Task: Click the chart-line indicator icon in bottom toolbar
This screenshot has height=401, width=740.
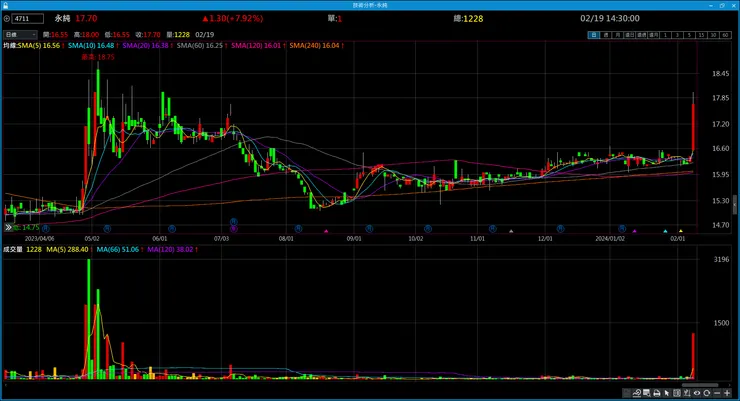Action: (637, 393)
